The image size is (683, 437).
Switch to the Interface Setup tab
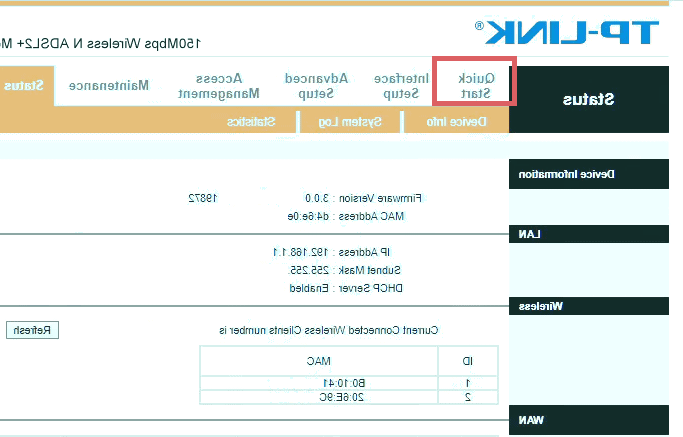point(401,85)
